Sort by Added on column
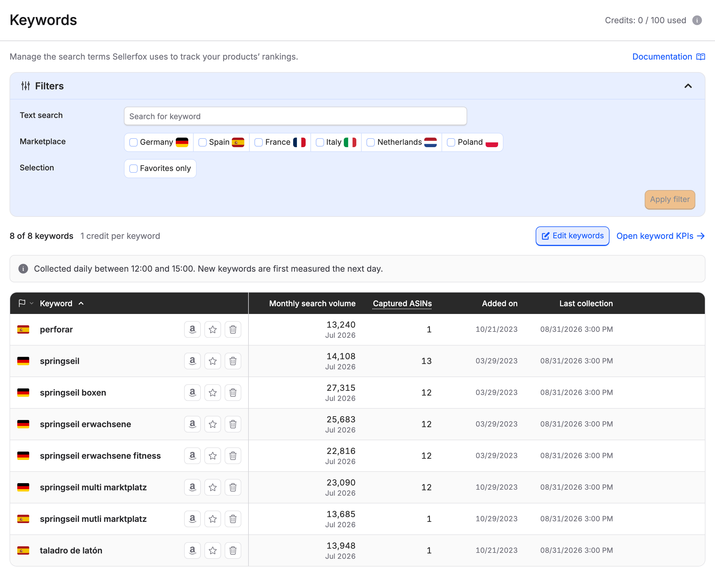Screen dimensions: 715x588 tap(500, 304)
